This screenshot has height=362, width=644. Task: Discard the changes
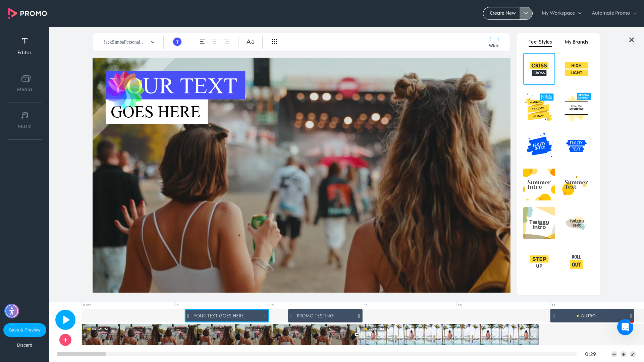coord(25,345)
